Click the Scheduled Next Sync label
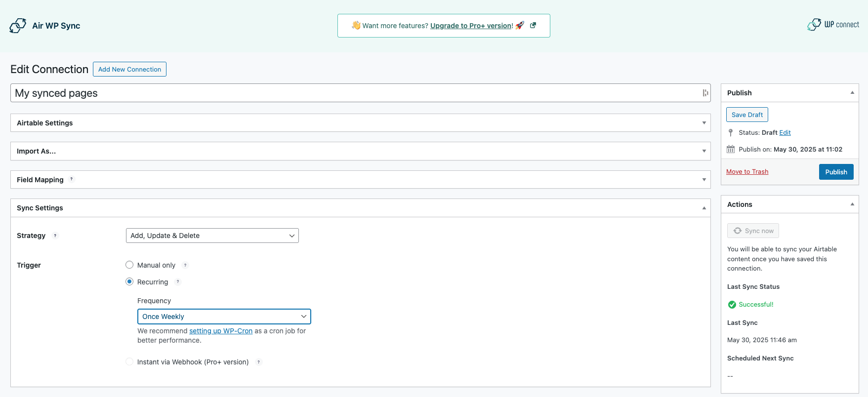 click(760, 358)
